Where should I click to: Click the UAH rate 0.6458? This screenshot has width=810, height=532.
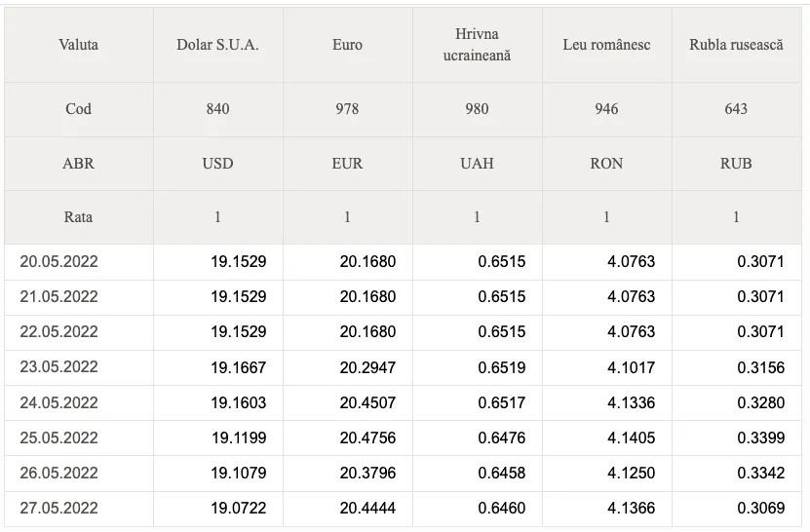502,474
